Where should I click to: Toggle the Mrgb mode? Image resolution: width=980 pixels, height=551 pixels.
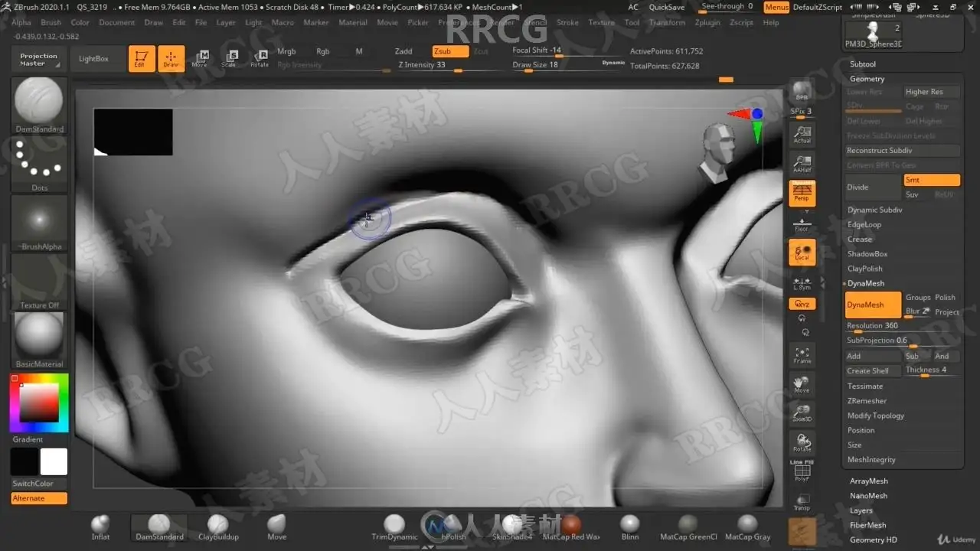pos(286,51)
